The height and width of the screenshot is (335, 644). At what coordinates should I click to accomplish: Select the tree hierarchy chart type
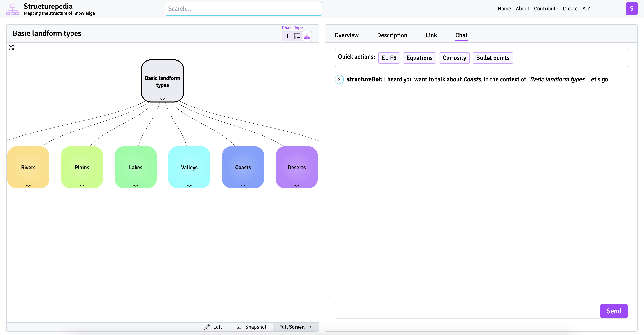click(x=307, y=36)
